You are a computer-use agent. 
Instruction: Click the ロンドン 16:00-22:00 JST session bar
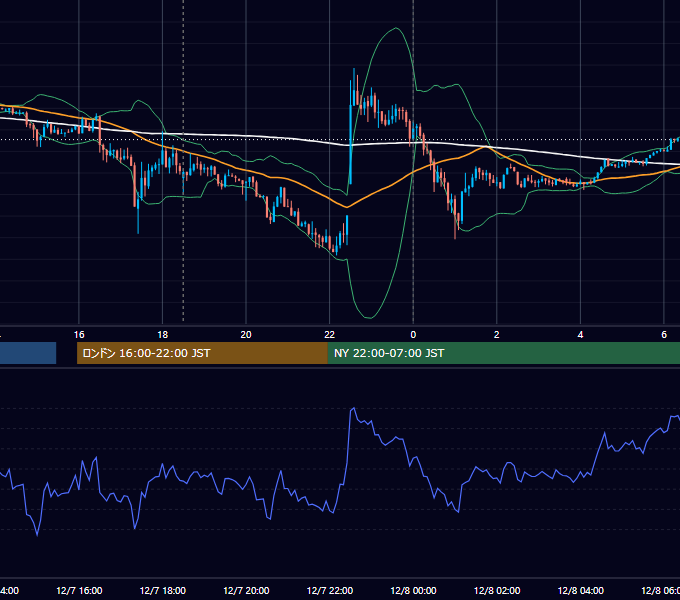coord(202,353)
